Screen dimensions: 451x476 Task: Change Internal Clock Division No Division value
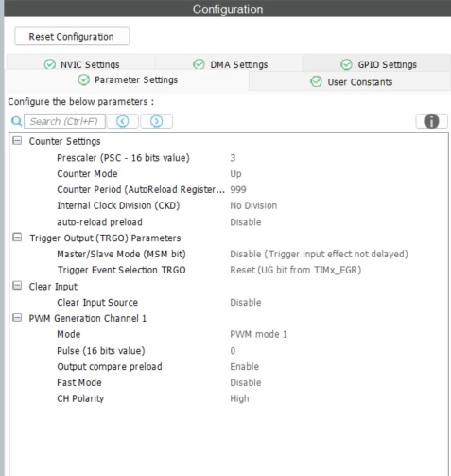[x=253, y=205]
